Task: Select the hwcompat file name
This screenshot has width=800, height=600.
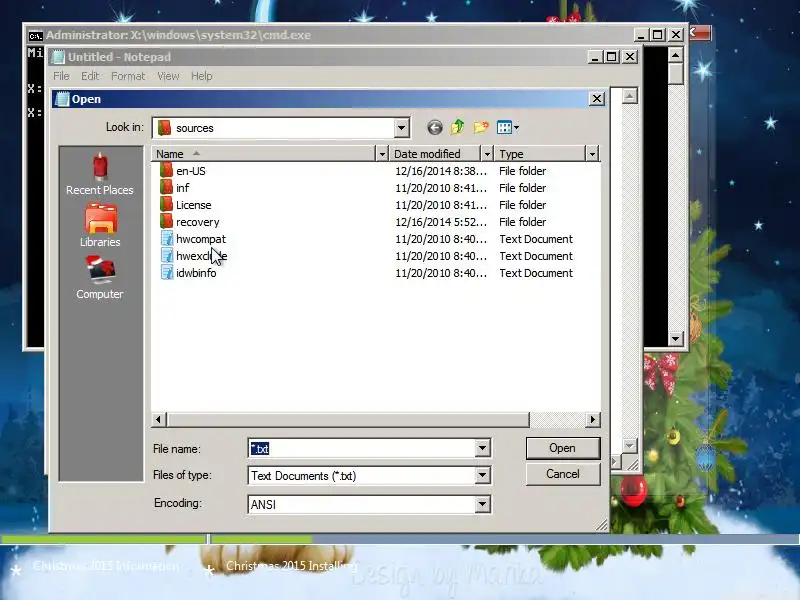Action: (201, 239)
